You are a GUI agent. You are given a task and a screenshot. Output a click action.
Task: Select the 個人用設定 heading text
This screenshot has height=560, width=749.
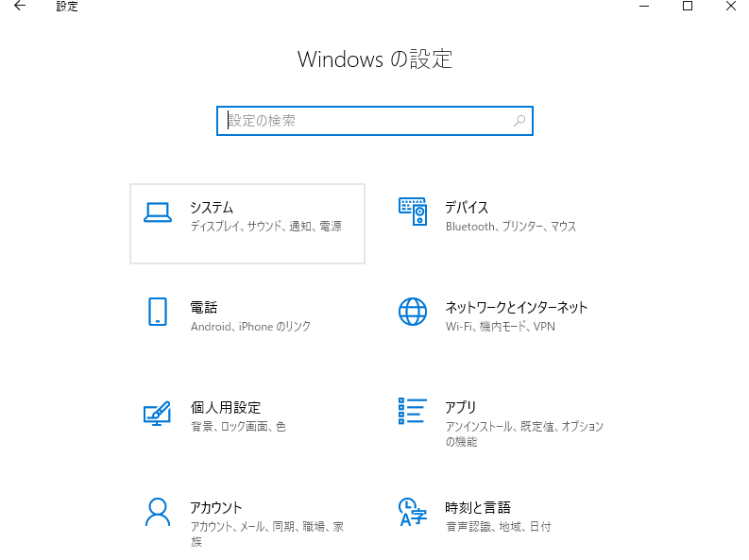point(226,408)
